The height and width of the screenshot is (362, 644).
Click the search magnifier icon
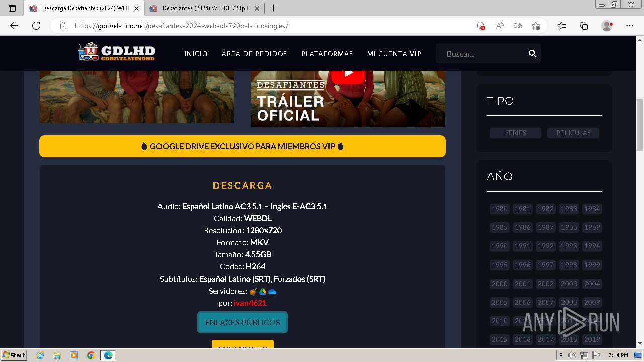[x=532, y=54]
